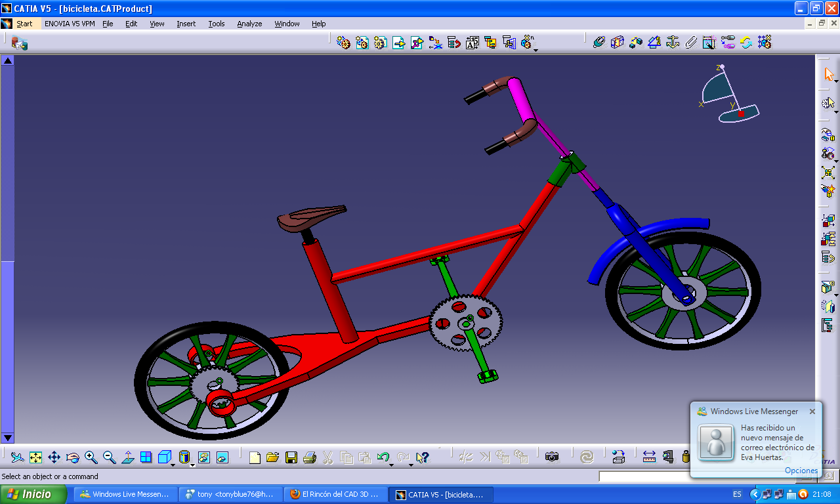Click the What's This help icon
The width and height of the screenshot is (840, 504).
[x=422, y=457]
